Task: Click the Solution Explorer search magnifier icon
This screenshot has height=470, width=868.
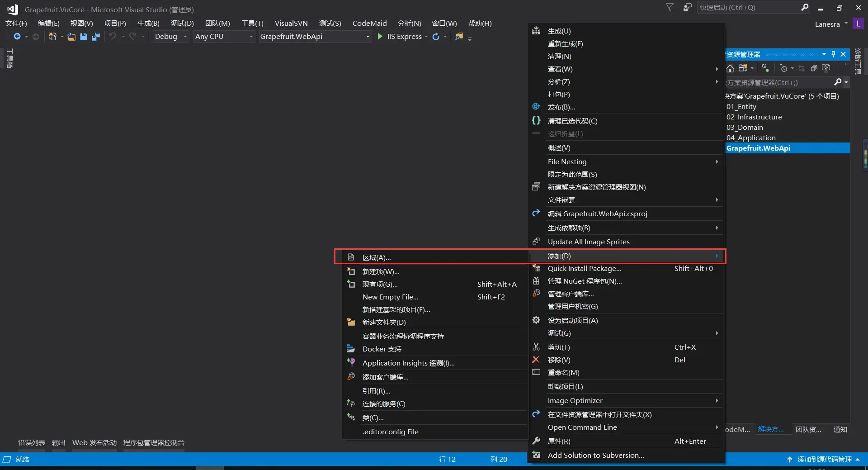Action: click(x=838, y=82)
